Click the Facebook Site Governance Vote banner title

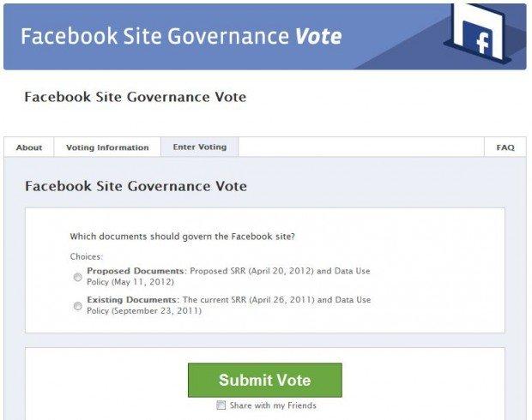[181, 36]
